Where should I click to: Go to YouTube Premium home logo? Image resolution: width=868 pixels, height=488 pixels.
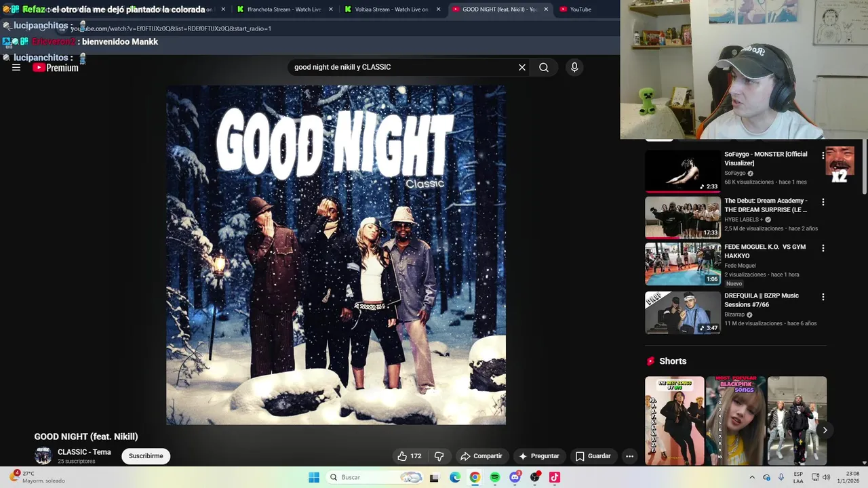[x=56, y=68]
